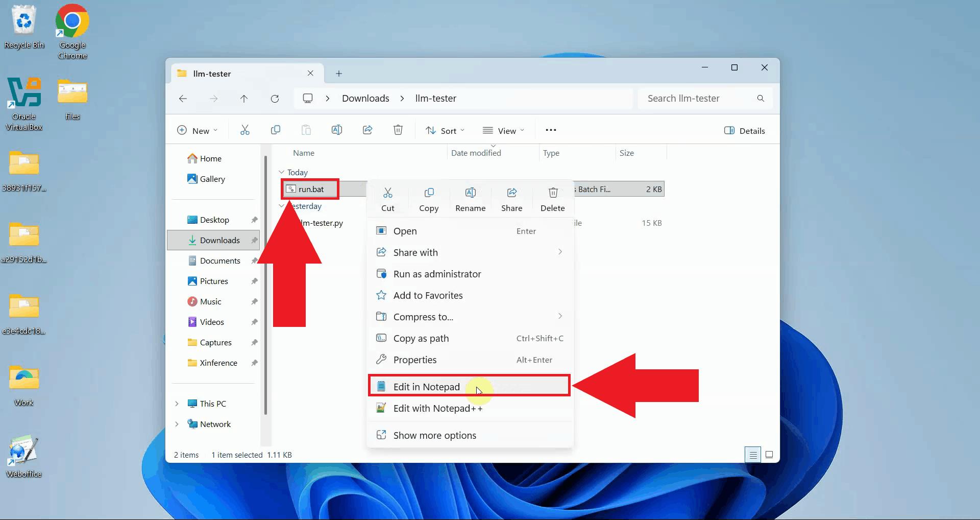This screenshot has width=980, height=520.
Task: Delete run.bat using the Delete icon
Action: (x=553, y=199)
